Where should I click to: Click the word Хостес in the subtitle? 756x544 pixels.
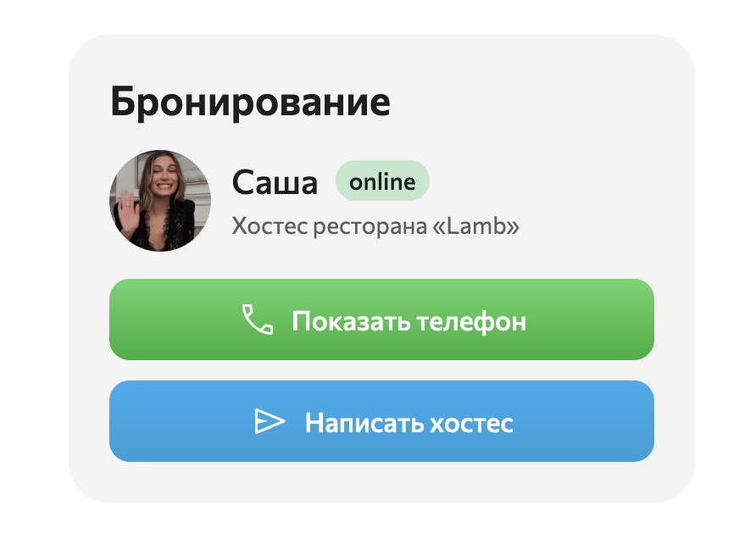coord(270,225)
